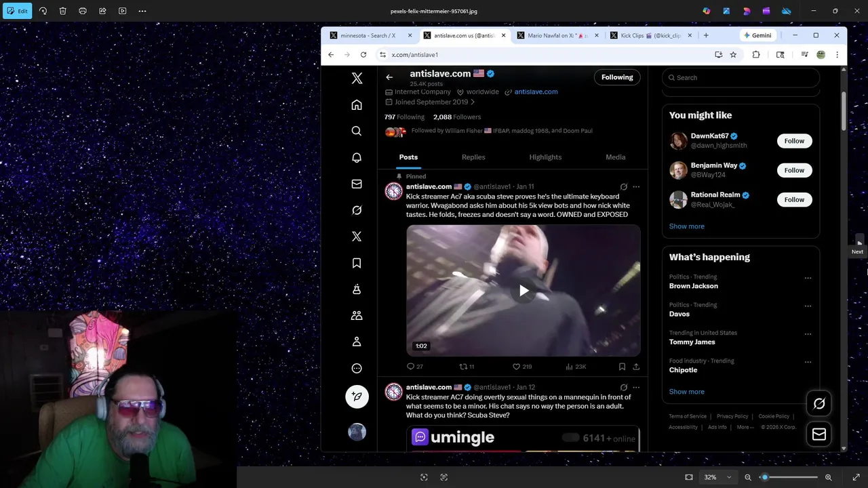Follow DawnKat67
Viewport: 868px width, 488px height.
coord(794,141)
